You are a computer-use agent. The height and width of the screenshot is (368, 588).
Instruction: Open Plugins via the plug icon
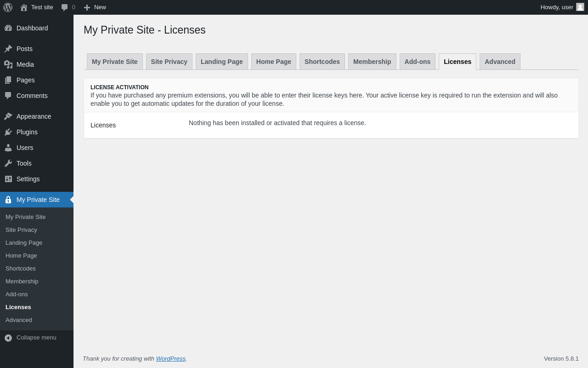pos(8,132)
